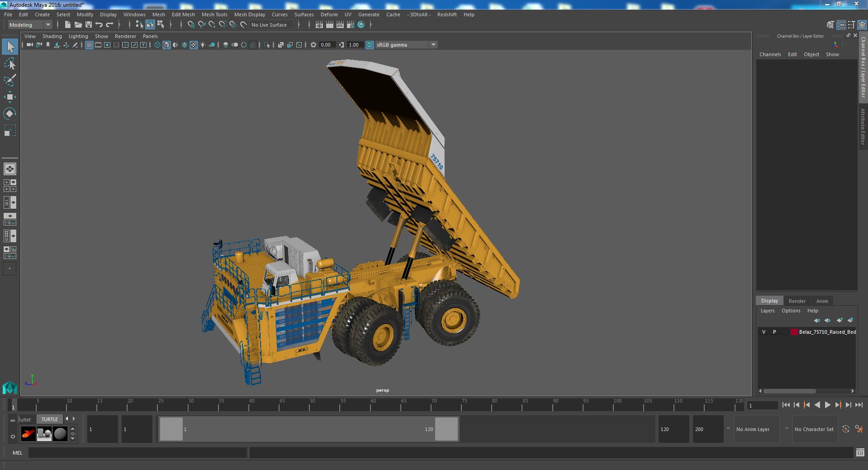This screenshot has width=868, height=470.
Task: Click the range slider end handle
Action: pos(446,429)
